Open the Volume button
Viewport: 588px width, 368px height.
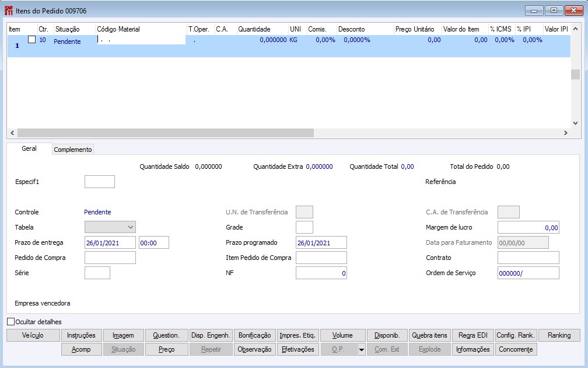342,335
